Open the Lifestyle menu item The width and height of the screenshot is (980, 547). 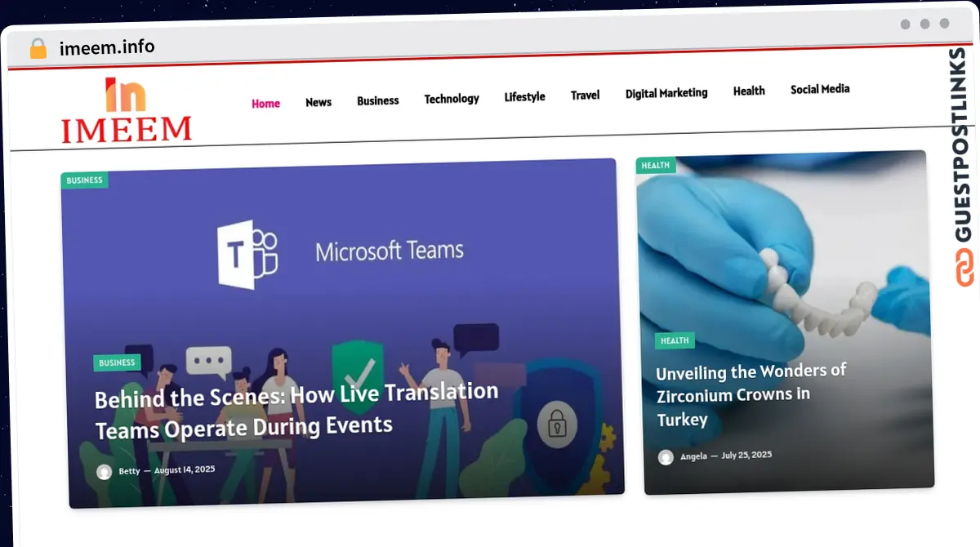(x=524, y=96)
